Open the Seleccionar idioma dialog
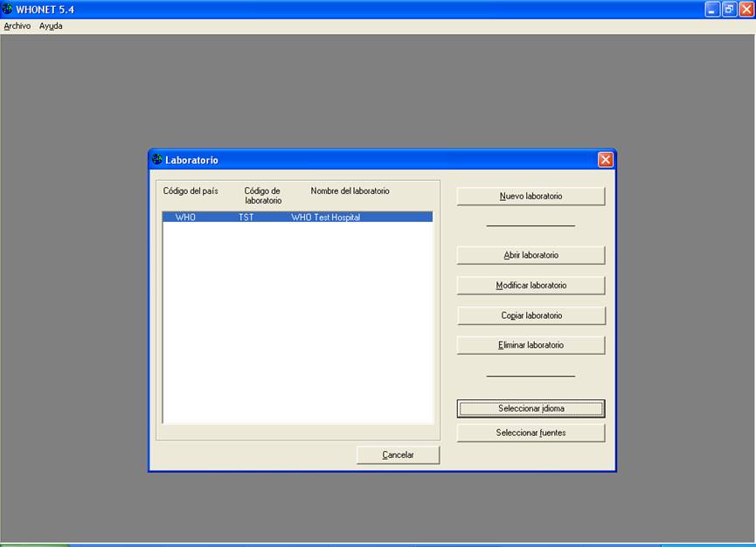This screenshot has width=756, height=547. point(530,408)
